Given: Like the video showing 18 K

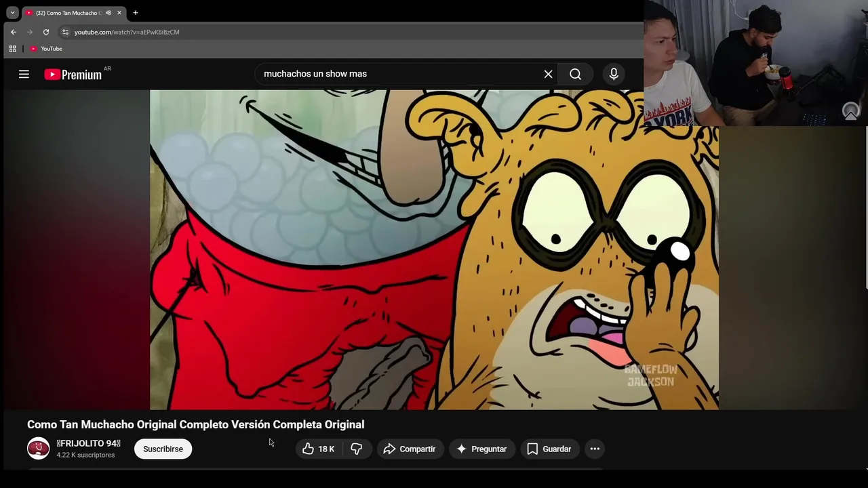Looking at the screenshot, I should pyautogui.click(x=318, y=449).
